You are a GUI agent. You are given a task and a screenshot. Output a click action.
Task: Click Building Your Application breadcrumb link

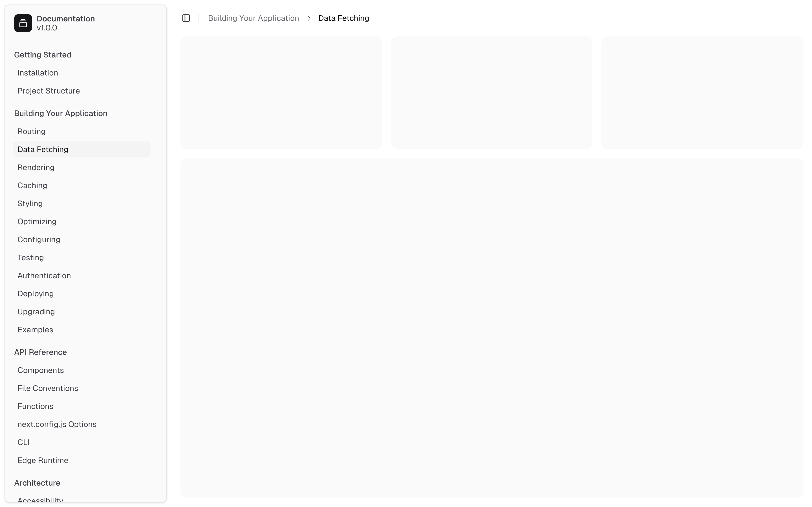[x=253, y=18]
